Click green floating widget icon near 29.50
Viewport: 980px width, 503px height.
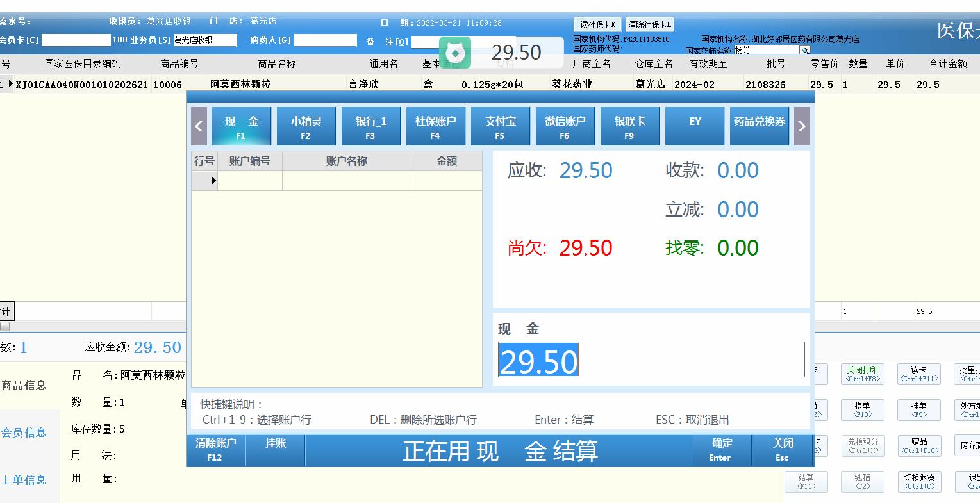click(x=455, y=52)
